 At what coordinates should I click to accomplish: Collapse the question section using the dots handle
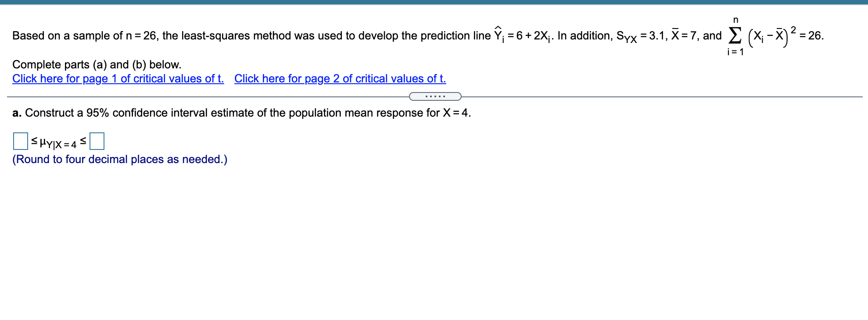click(x=436, y=95)
